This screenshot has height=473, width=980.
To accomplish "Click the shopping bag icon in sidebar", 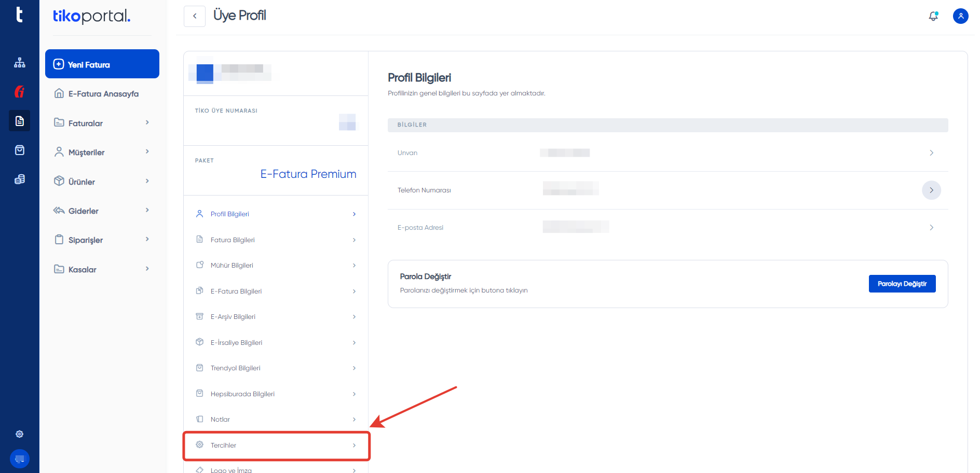I will 20,150.
